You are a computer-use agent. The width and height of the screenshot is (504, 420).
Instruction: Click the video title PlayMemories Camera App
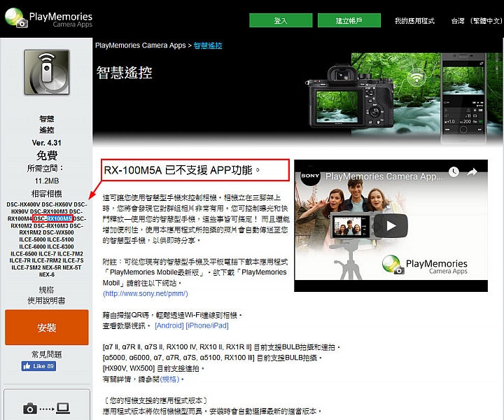(x=384, y=176)
